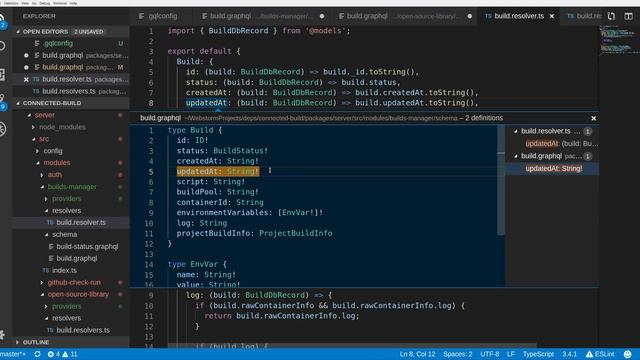Open the Debug view in activity bar

(x=2, y=129)
